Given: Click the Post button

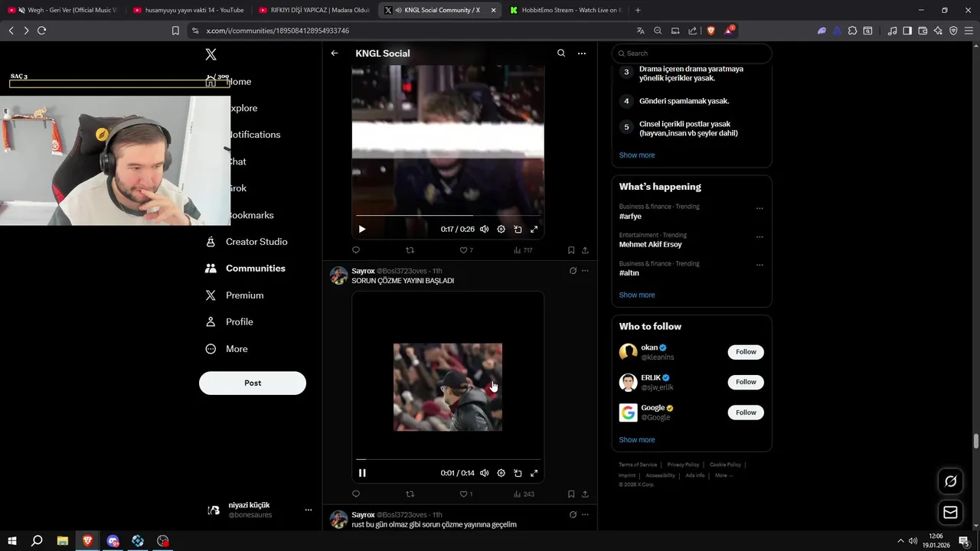Looking at the screenshot, I should (253, 383).
